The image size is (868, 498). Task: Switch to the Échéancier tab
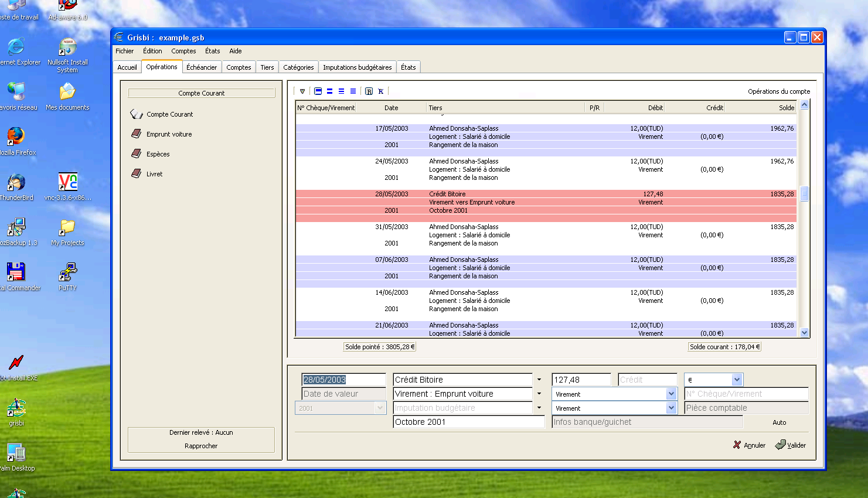[202, 67]
